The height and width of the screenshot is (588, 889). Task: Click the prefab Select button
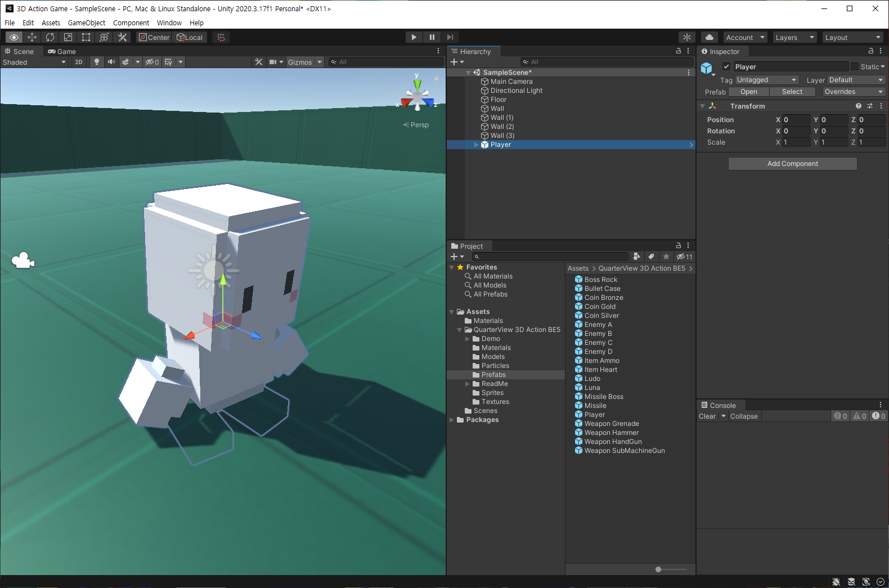792,92
